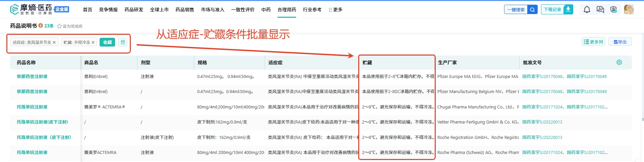
Task: Open table settings gear icon
Action: click(619, 62)
